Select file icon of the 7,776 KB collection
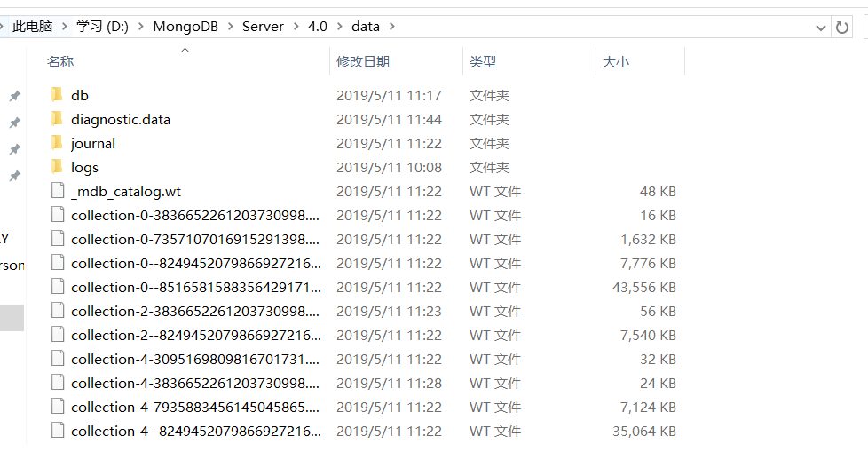868x452 pixels. 58,263
